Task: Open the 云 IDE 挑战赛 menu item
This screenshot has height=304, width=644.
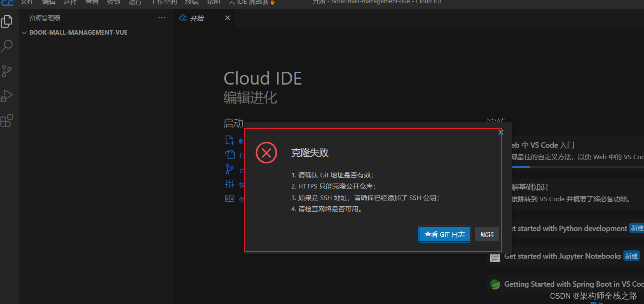Action: (x=252, y=2)
